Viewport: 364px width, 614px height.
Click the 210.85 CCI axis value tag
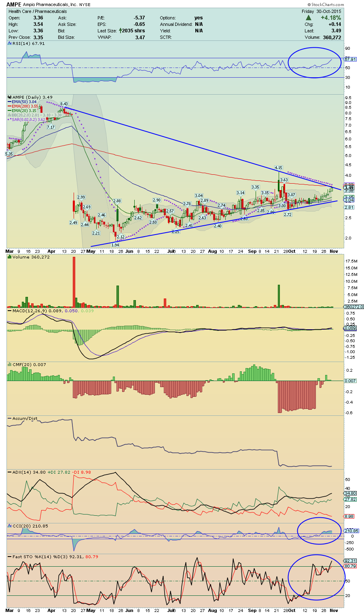351,531
